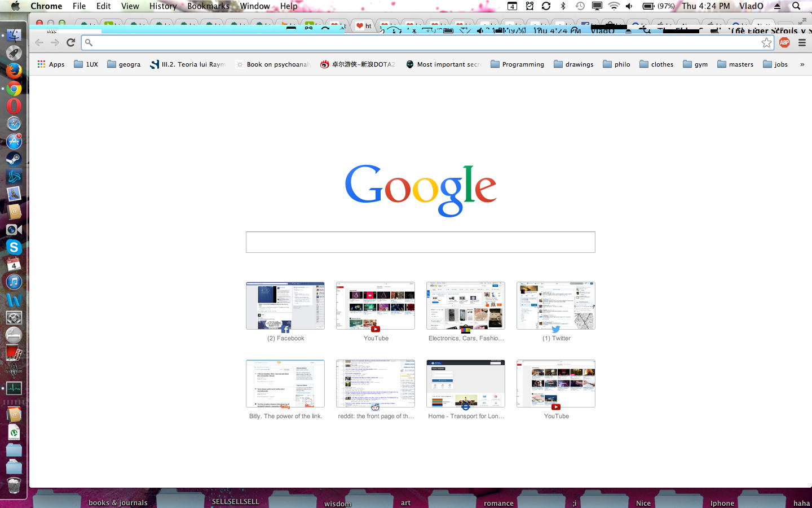Expand the masters bookmarks folder
The height and width of the screenshot is (508, 812).
(x=735, y=64)
